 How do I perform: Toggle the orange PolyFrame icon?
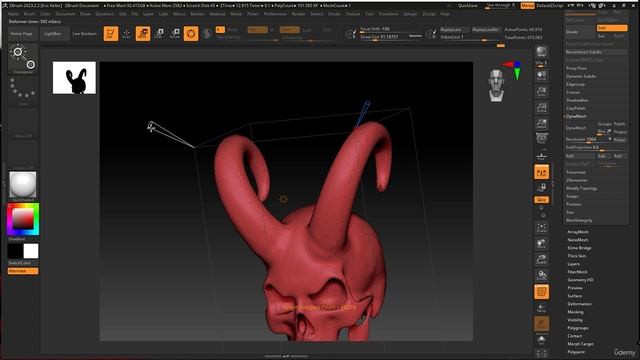542,292
